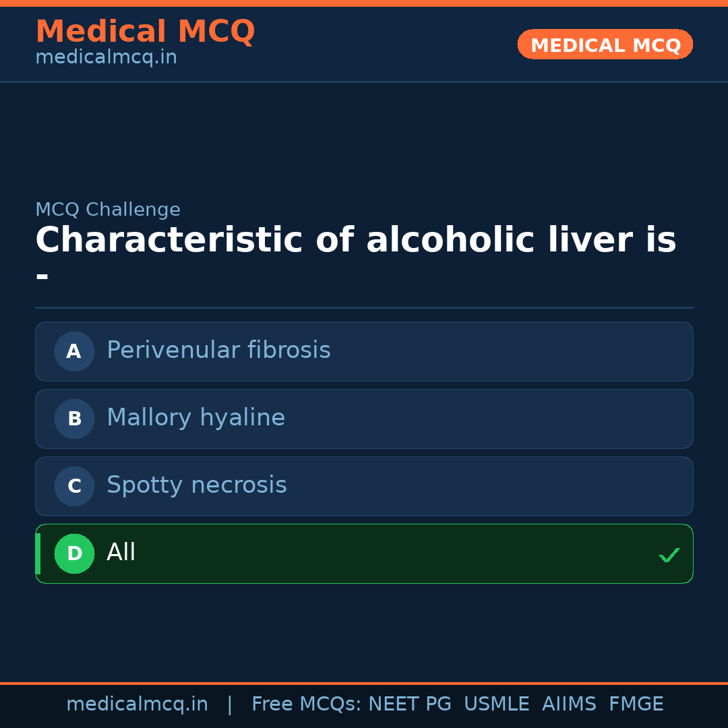Click the FMGE footer label

click(x=636, y=704)
